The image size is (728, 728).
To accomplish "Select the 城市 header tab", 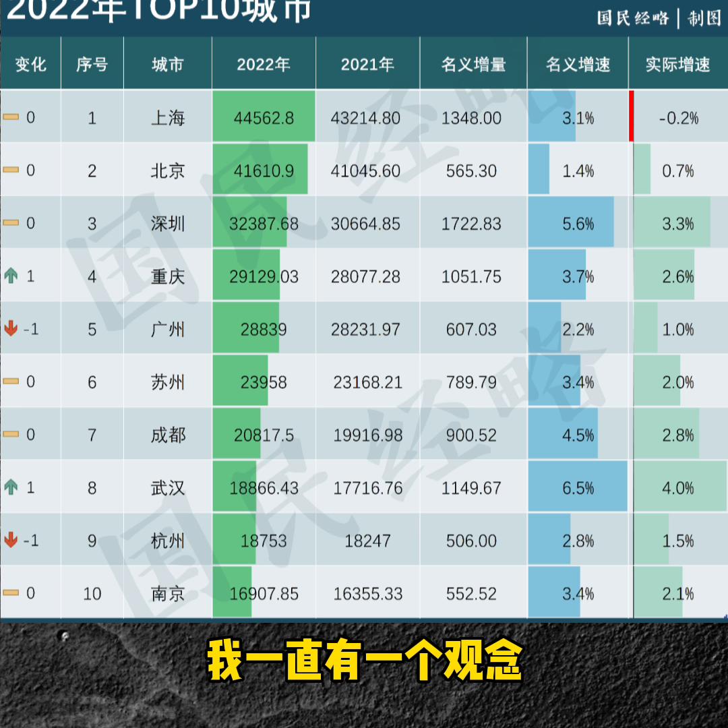I will [167, 63].
